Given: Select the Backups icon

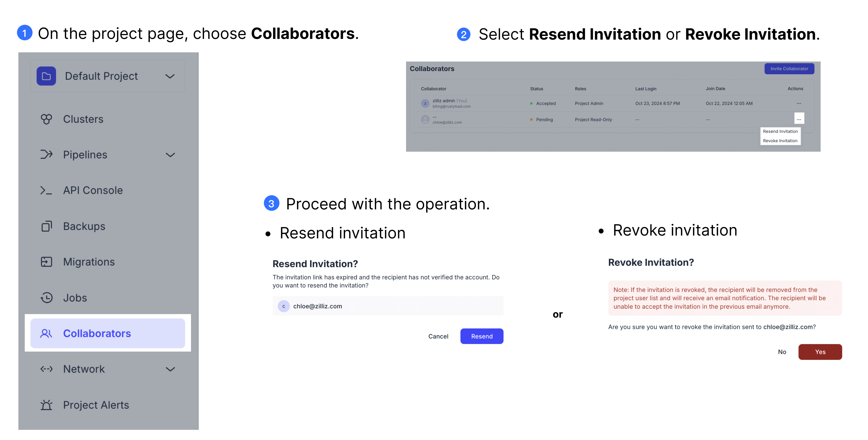Looking at the screenshot, I should click(47, 226).
